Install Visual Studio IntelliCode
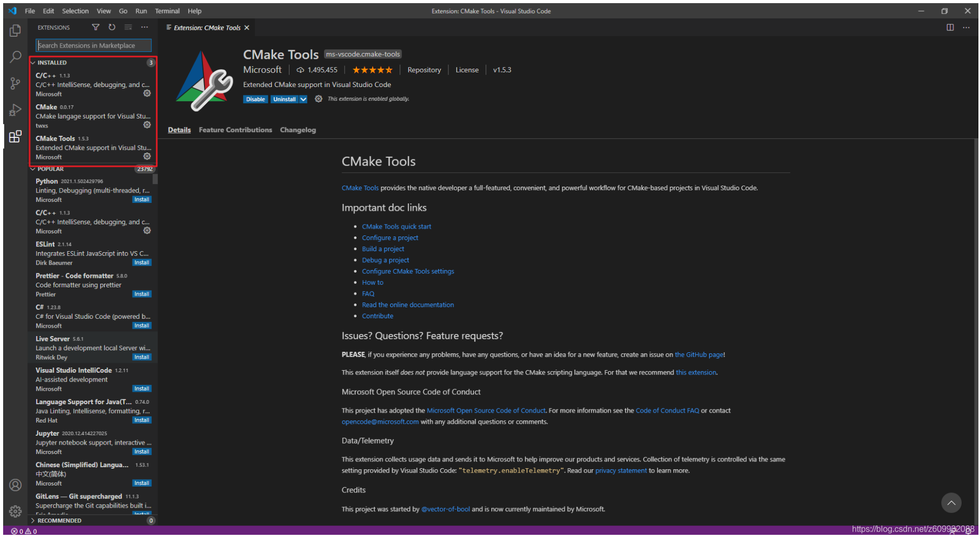The height and width of the screenshot is (539, 980). 142,389
